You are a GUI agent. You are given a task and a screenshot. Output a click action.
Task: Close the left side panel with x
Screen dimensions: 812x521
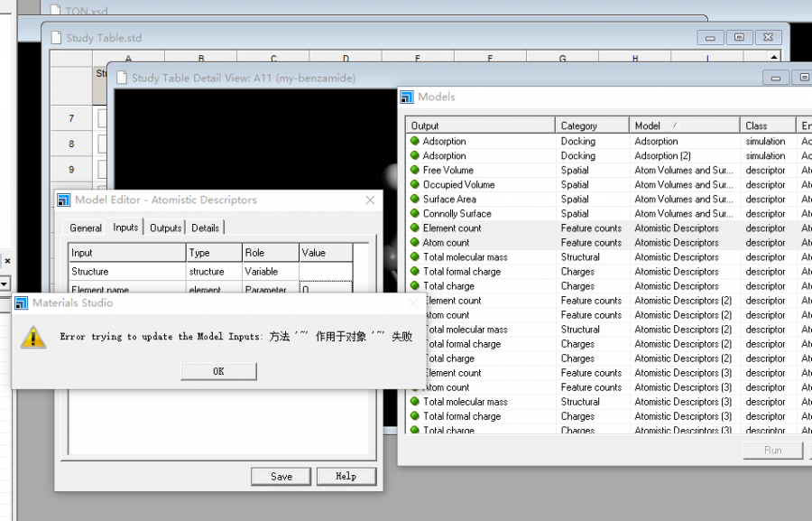click(x=7, y=261)
